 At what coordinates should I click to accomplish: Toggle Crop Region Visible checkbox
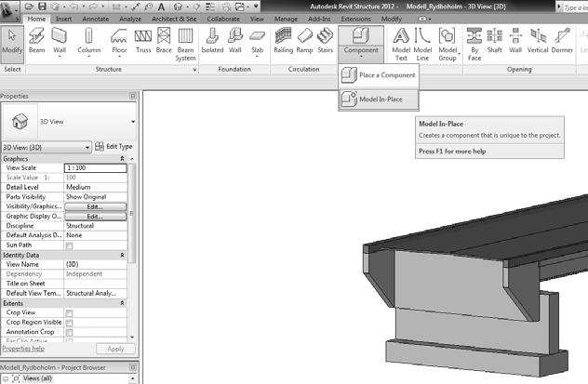coord(70,323)
